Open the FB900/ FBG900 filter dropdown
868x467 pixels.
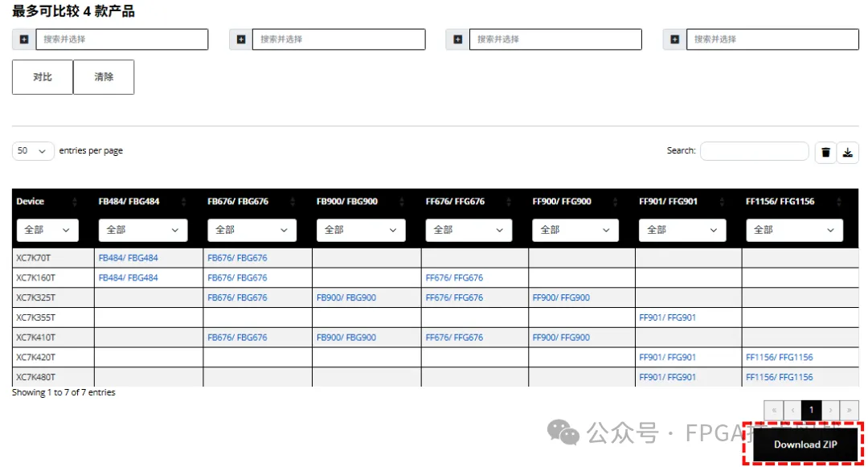(x=361, y=230)
